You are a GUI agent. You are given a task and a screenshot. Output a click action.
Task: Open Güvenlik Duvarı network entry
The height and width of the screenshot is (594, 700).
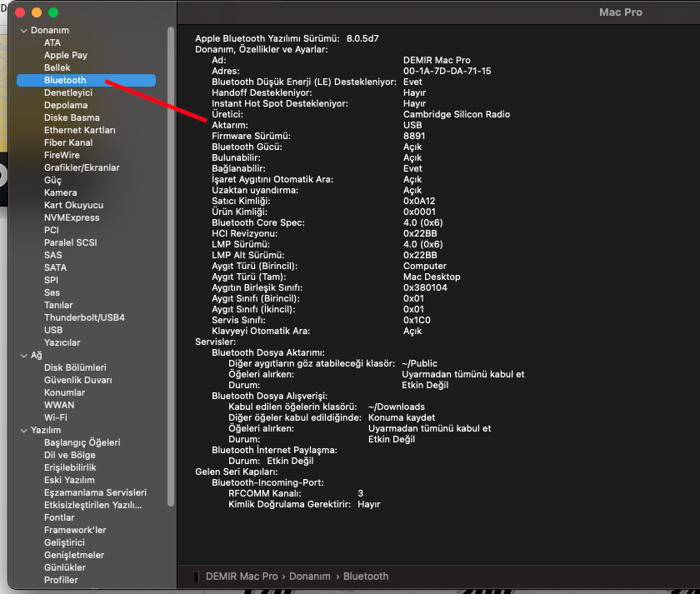click(x=77, y=381)
